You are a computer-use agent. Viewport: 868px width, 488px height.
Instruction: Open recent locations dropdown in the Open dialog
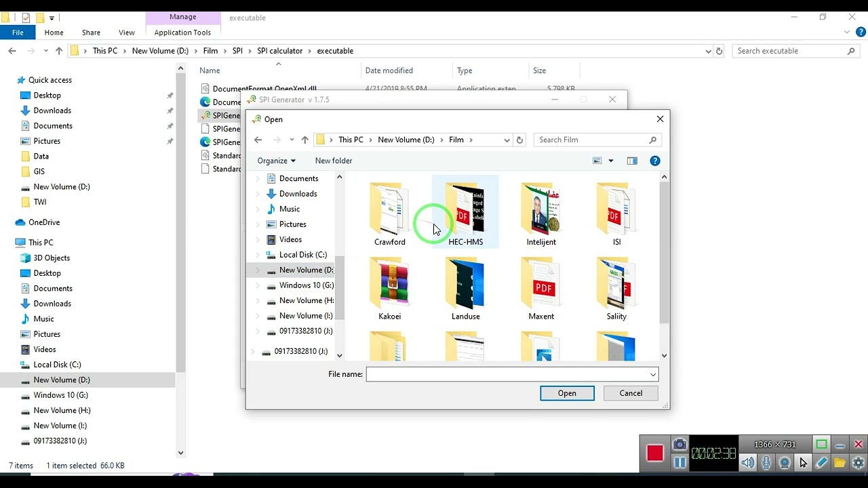coord(292,140)
